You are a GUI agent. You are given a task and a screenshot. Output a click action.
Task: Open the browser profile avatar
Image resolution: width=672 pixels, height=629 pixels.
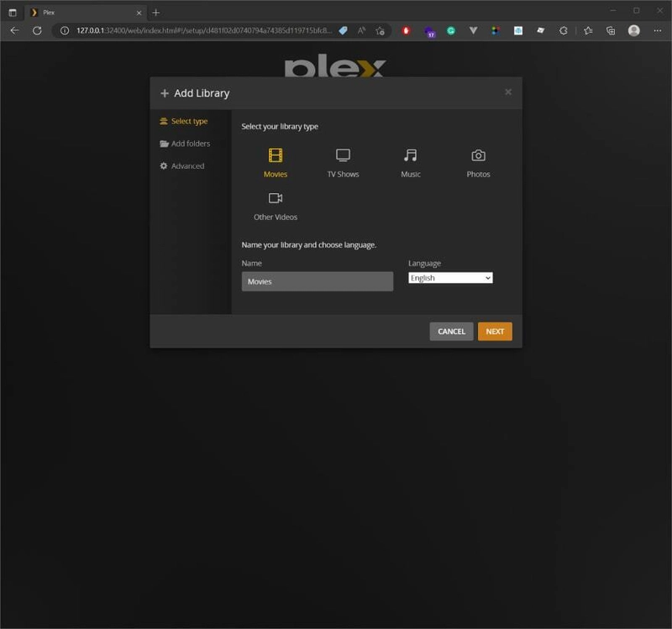tap(634, 30)
